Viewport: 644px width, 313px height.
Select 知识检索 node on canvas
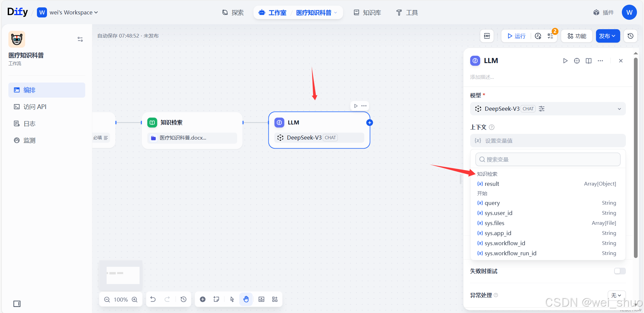point(192,131)
